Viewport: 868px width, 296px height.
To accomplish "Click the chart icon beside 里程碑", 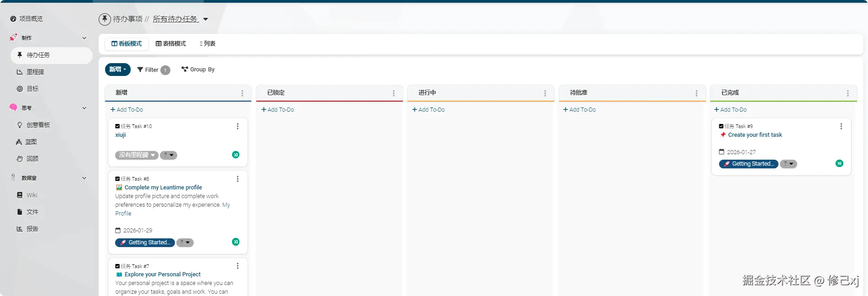I will pyautogui.click(x=20, y=72).
